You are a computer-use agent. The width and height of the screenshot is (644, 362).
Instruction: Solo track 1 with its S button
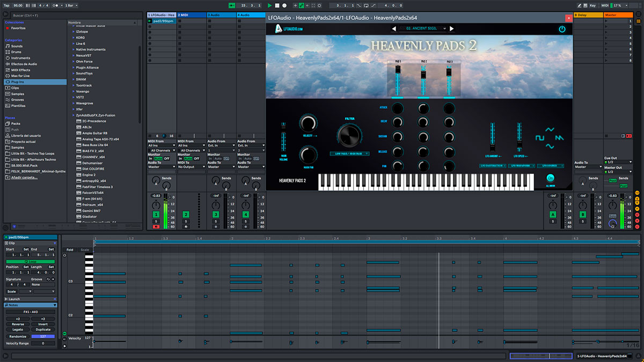[x=156, y=221]
